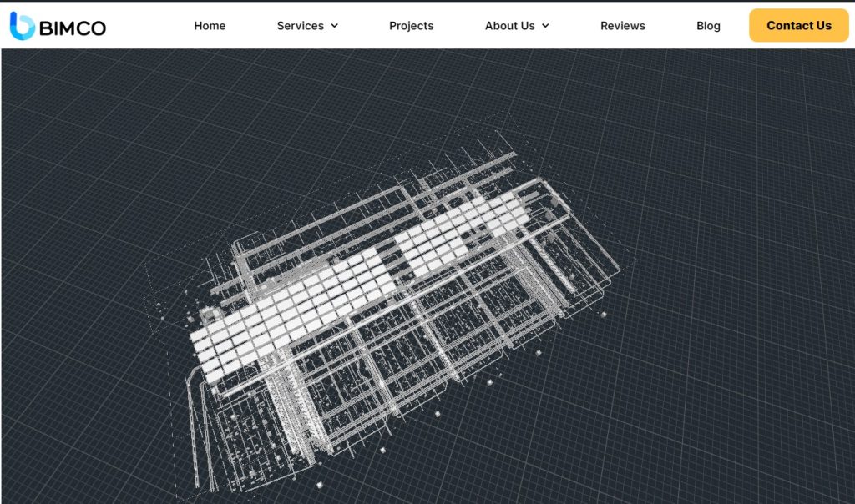This screenshot has height=504, width=855.
Task: Open the Home page link
Action: (210, 26)
